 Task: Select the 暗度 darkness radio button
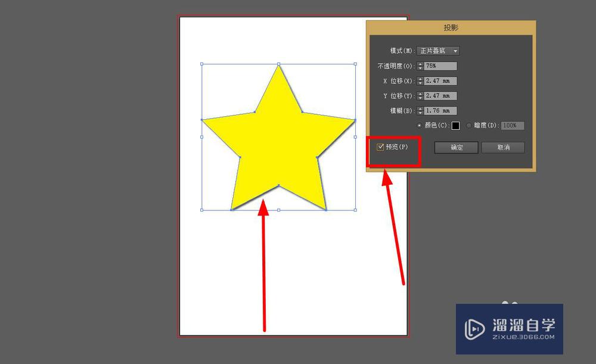pos(469,125)
